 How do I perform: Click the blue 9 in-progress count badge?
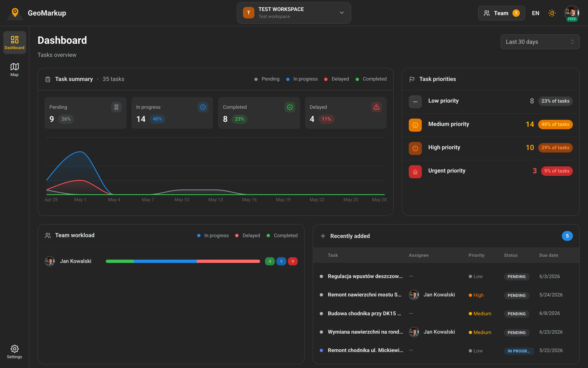281,261
